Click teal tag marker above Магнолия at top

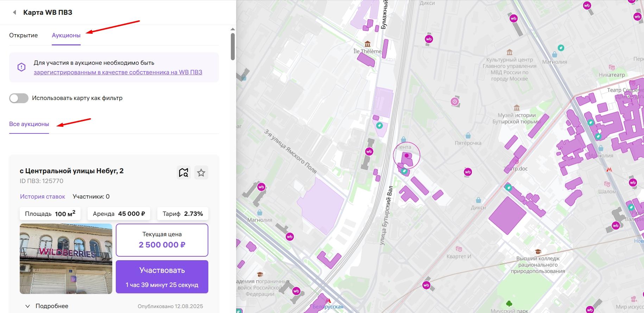pos(561,48)
